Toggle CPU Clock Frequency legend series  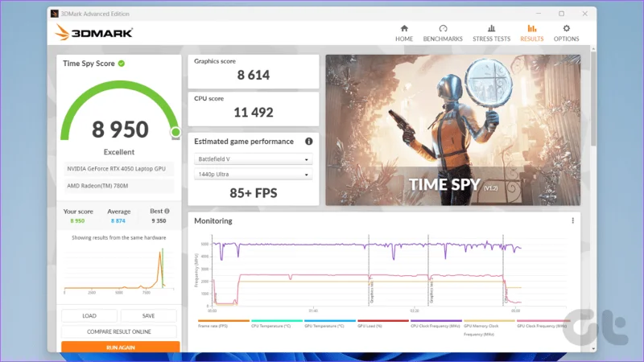(436, 326)
